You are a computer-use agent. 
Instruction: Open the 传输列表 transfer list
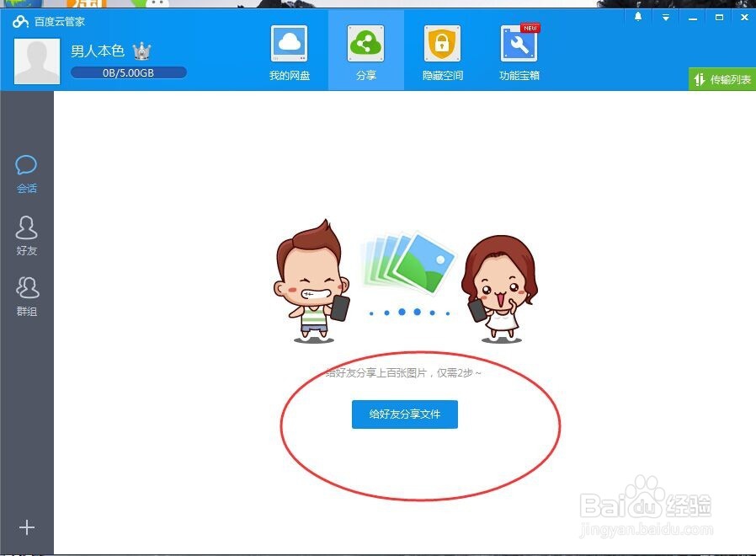721,79
